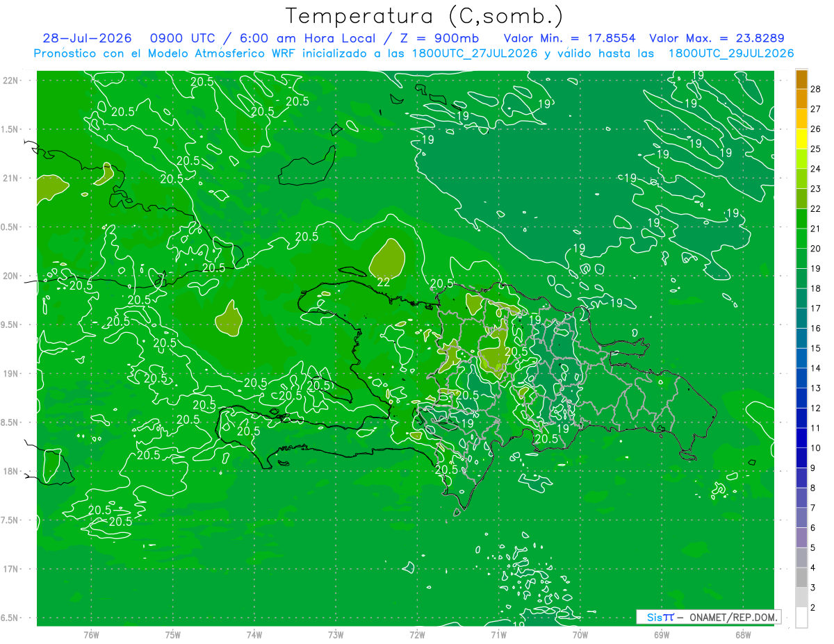Click the '70W' longitude axis label
The height and width of the screenshot is (644, 834).
[580, 634]
